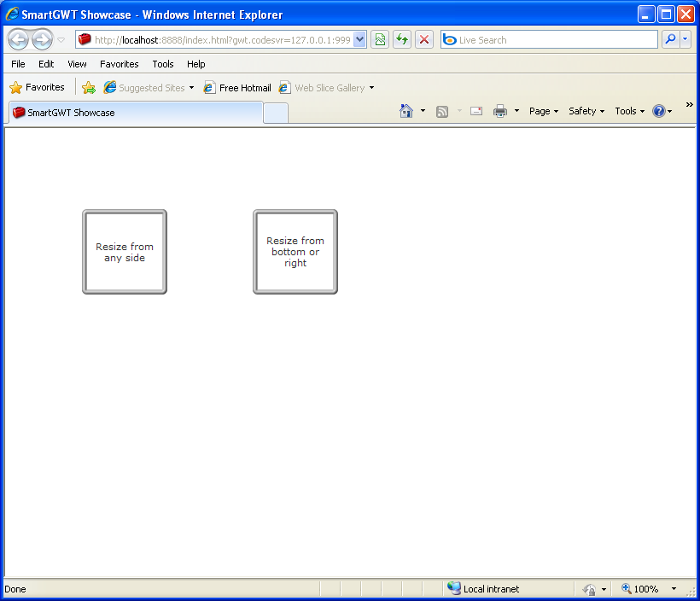Screen dimensions: 700x601
Task: Click the 'Resize from bottom or right' box
Action: pos(295,252)
